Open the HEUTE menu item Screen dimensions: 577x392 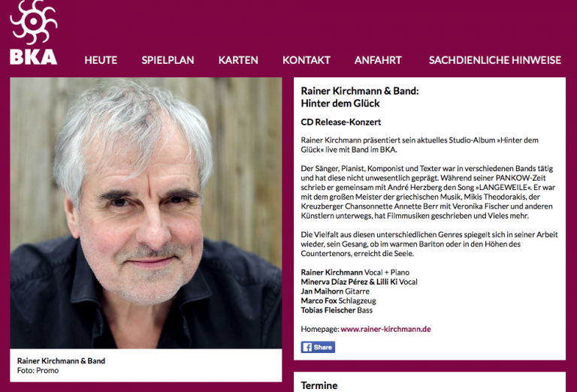[x=101, y=60]
